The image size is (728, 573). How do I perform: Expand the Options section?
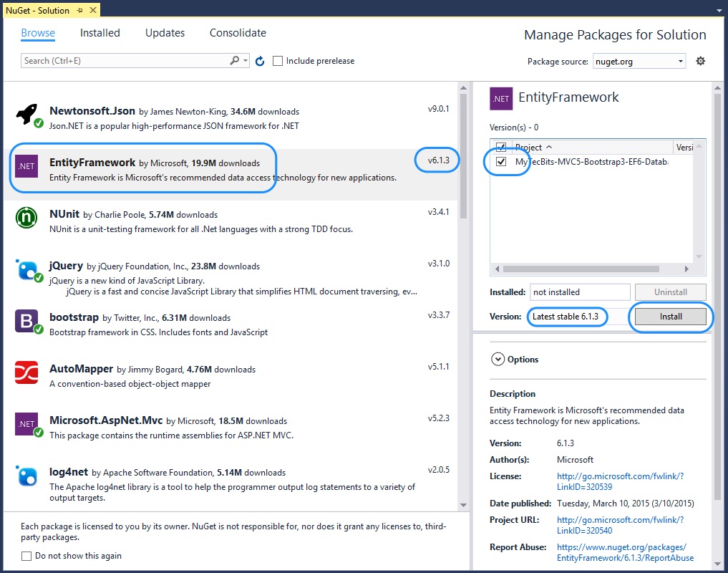498,360
